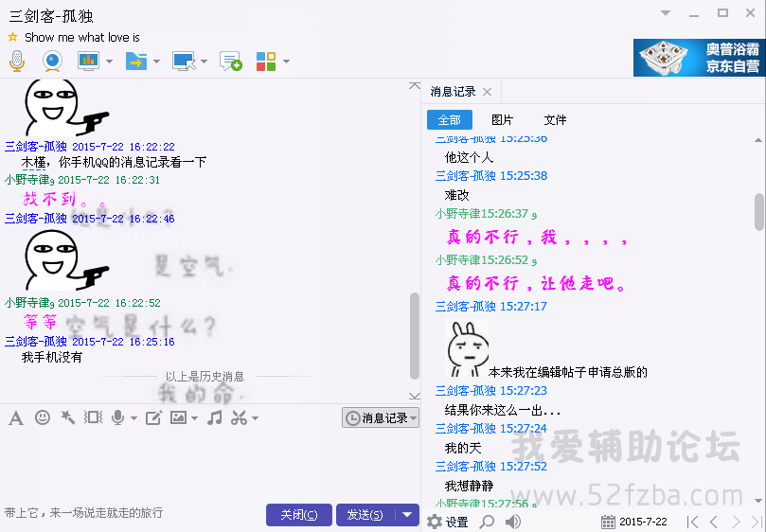The width and height of the screenshot is (766, 532).
Task: Toggle the 消息记录 history panel button
Action: [x=380, y=417]
